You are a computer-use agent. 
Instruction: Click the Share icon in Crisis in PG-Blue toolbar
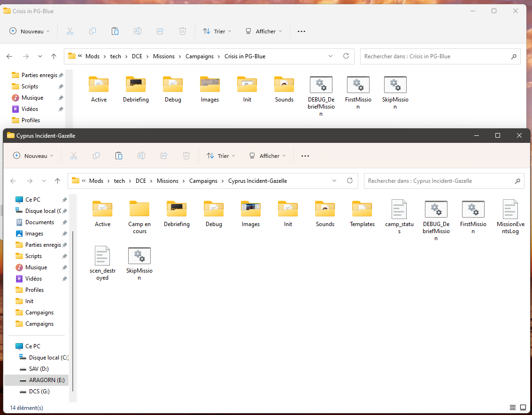pyautogui.click(x=160, y=31)
